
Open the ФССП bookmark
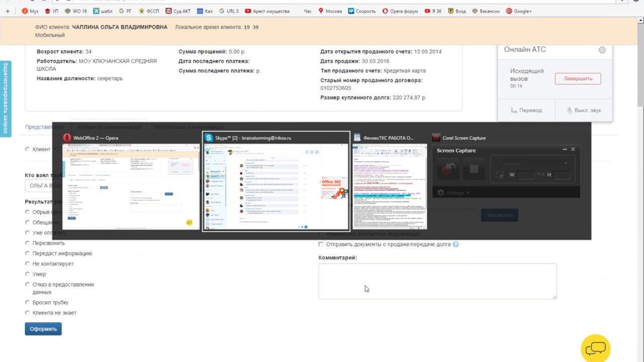(149, 11)
